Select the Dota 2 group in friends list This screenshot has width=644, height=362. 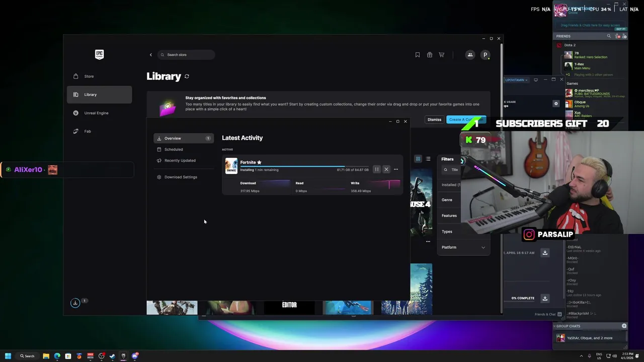(x=570, y=45)
